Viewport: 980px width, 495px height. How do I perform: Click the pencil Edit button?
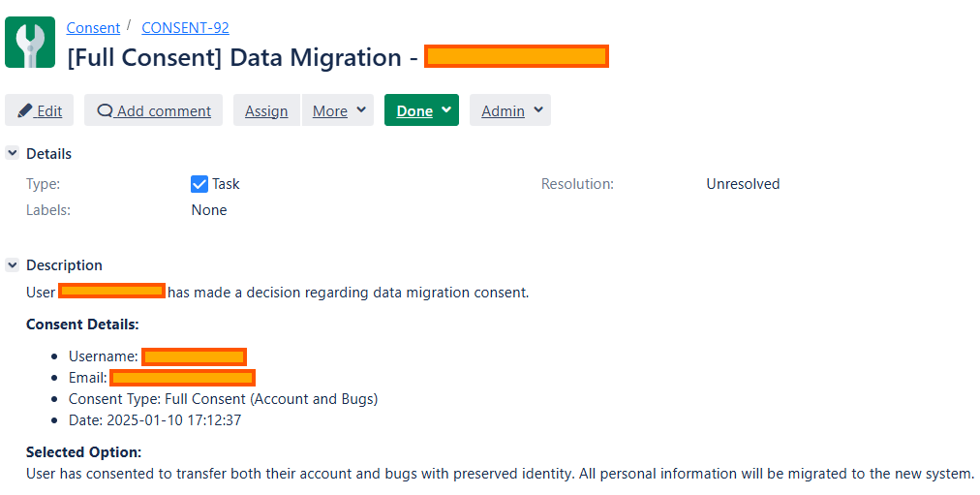[40, 110]
